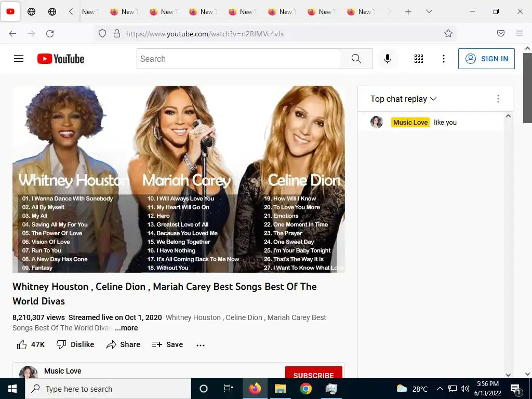Focus the YouTube Search field
The height and width of the screenshot is (399, 532).
tap(238, 59)
